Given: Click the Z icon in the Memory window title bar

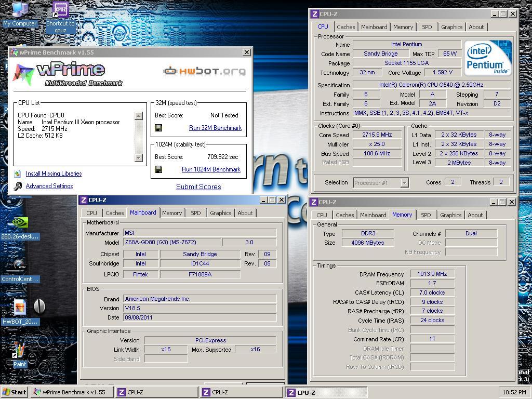Looking at the screenshot, I should click(x=314, y=202).
